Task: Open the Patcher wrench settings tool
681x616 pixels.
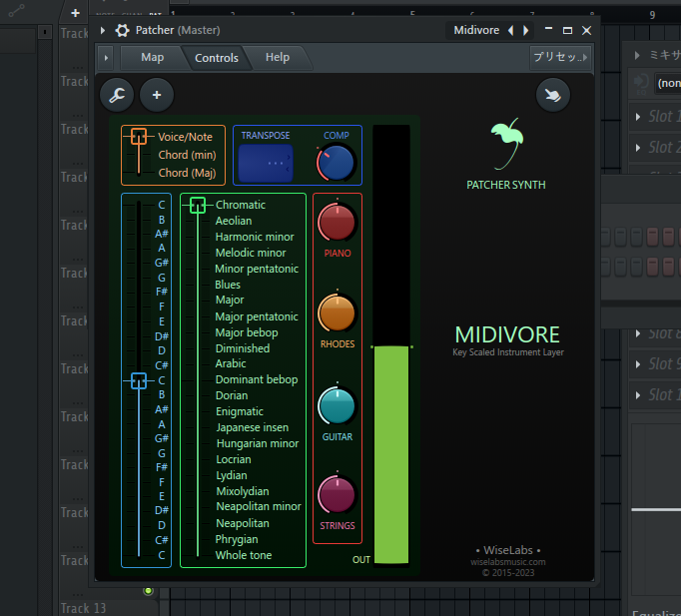Action: pos(117,95)
